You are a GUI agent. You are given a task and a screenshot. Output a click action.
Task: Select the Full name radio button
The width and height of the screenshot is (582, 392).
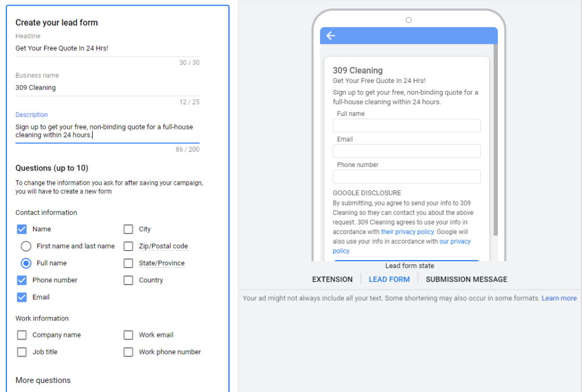pos(26,263)
